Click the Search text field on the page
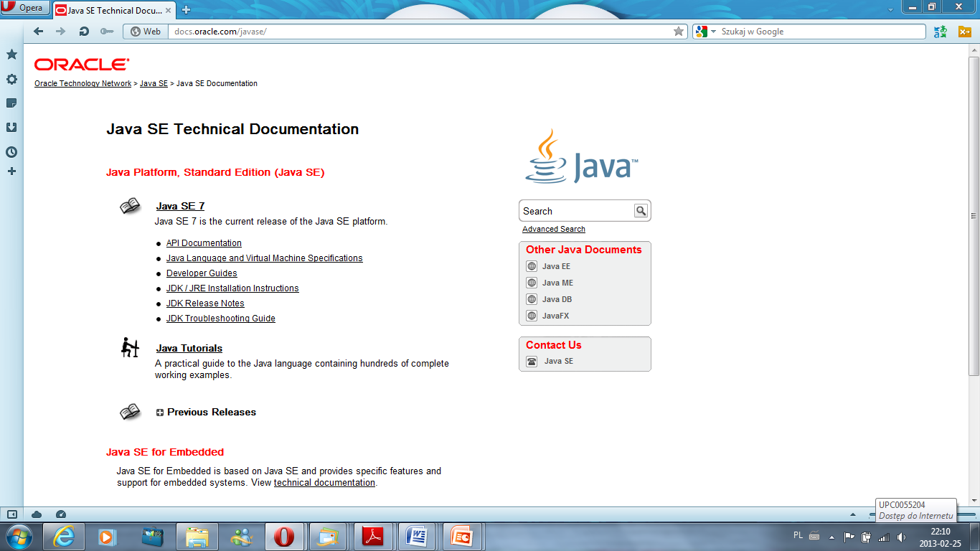The height and width of the screenshot is (551, 980). click(x=577, y=211)
